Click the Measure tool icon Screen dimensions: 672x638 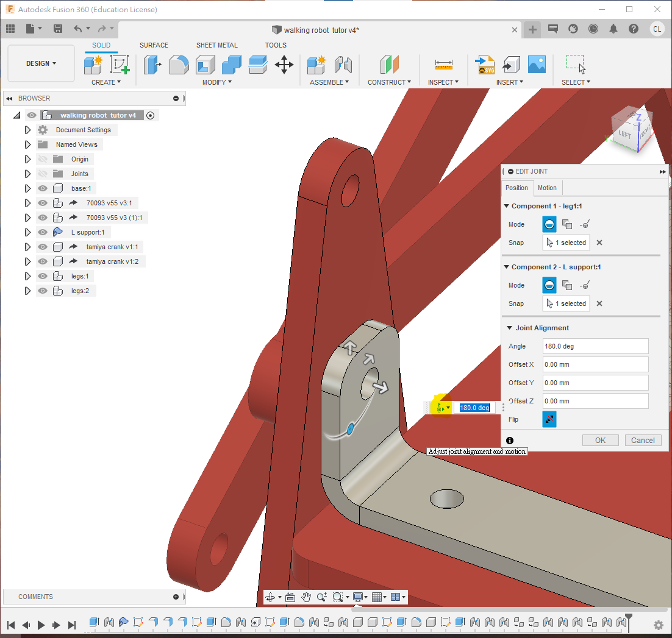point(443,65)
